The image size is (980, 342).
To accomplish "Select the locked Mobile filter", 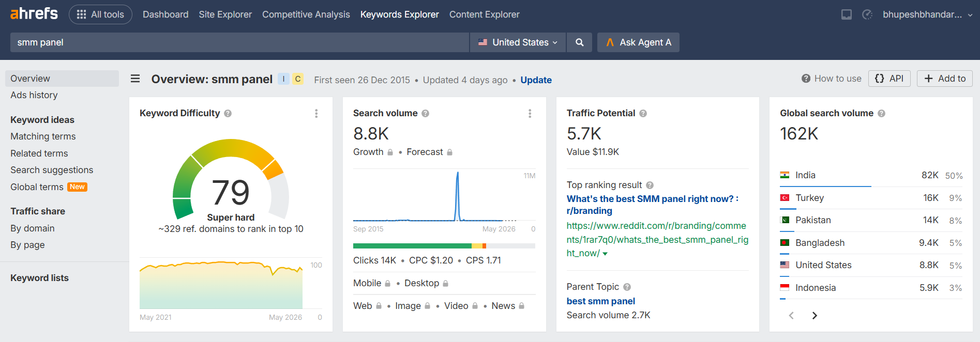I will 372,283.
